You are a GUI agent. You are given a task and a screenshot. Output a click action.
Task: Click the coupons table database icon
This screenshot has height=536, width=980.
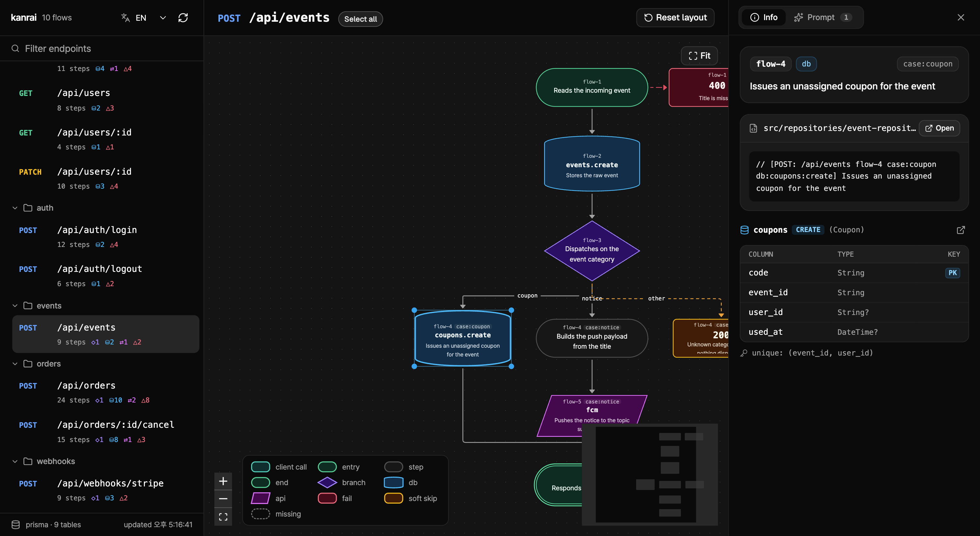(x=744, y=230)
